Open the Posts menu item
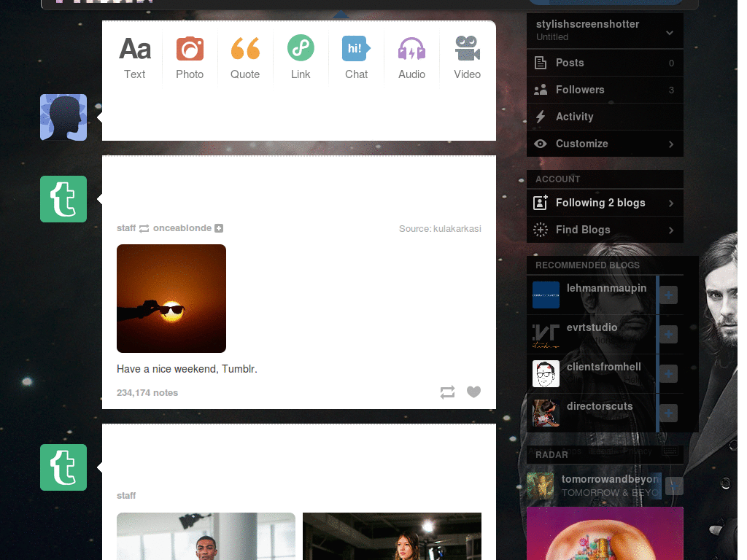 point(605,63)
